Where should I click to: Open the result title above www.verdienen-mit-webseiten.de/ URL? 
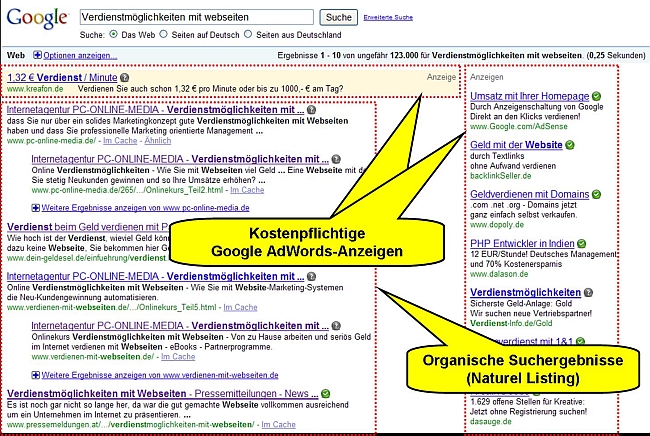click(x=180, y=326)
